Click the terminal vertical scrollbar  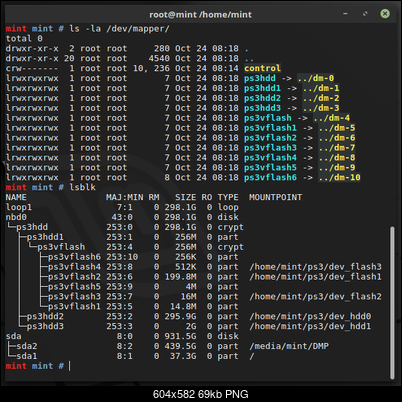tap(392, 302)
